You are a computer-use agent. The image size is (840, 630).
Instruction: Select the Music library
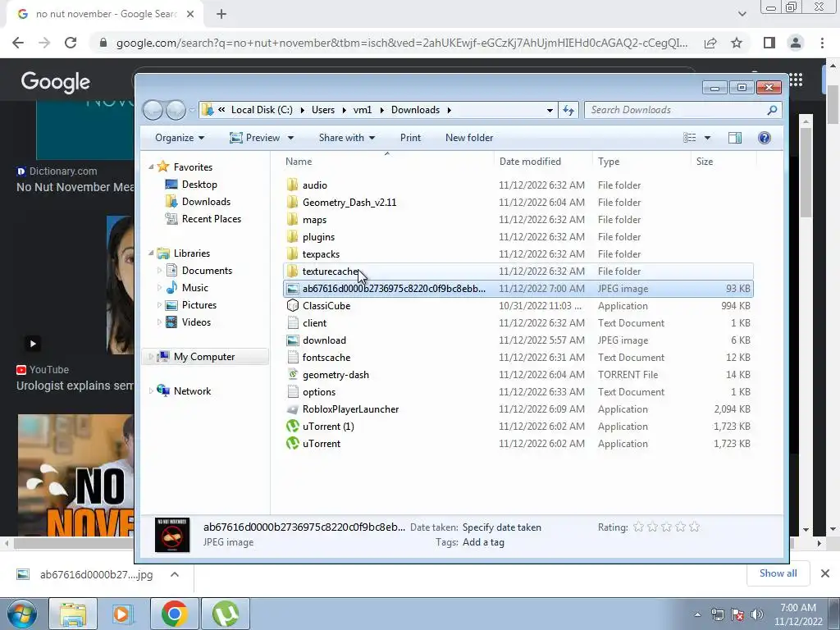[194, 288]
